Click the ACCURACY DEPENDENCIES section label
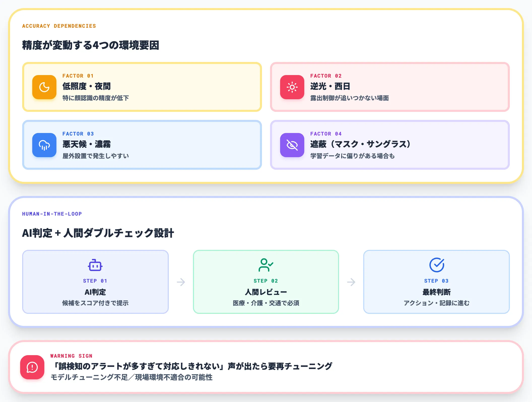This screenshot has width=532, height=402. 59,26
